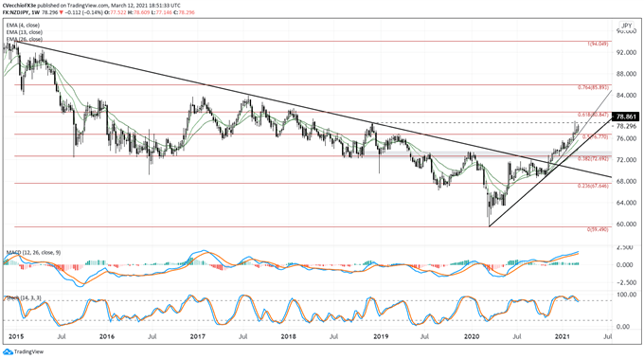This screenshot has height=359, width=644.
Task: Select the 0.764 (85.893) Fibonacci level label
Action: click(593, 87)
